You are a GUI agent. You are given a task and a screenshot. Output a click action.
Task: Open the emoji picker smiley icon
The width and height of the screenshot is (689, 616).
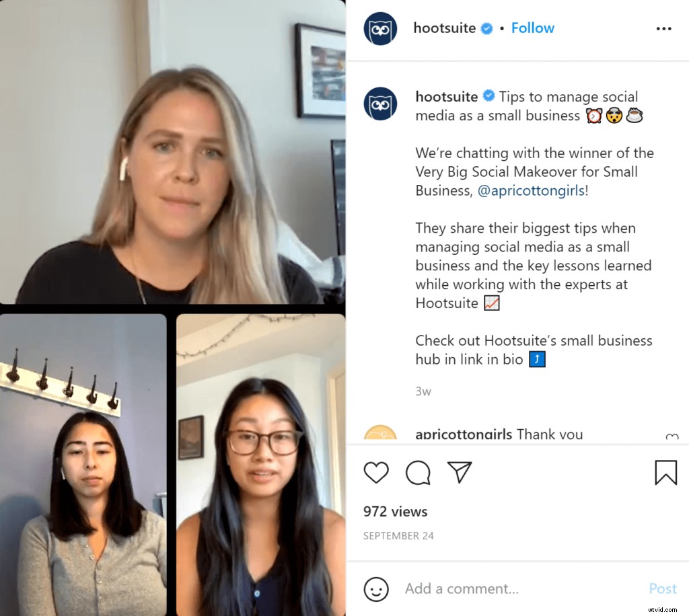376,589
